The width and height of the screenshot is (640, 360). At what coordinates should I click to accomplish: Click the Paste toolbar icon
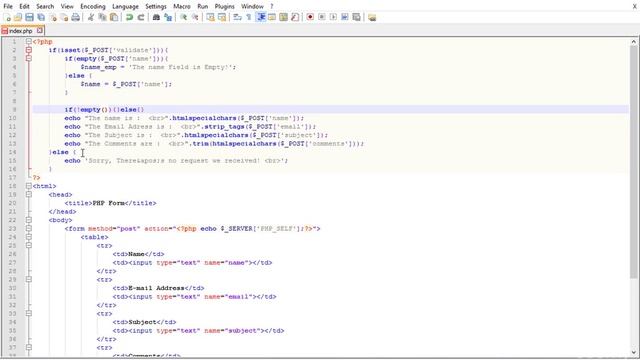[x=114, y=17]
